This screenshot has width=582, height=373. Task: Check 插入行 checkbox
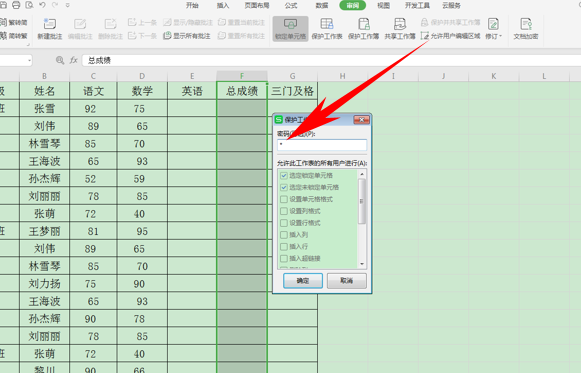(284, 247)
